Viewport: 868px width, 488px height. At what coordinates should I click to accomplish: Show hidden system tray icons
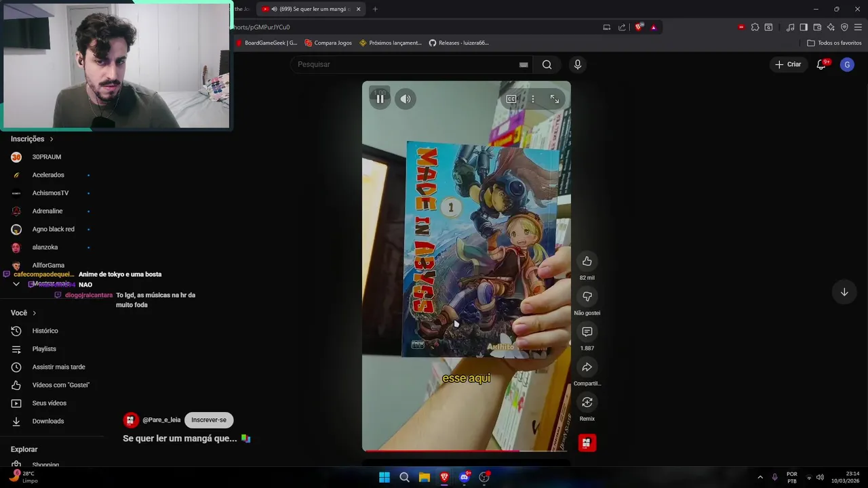760,477
